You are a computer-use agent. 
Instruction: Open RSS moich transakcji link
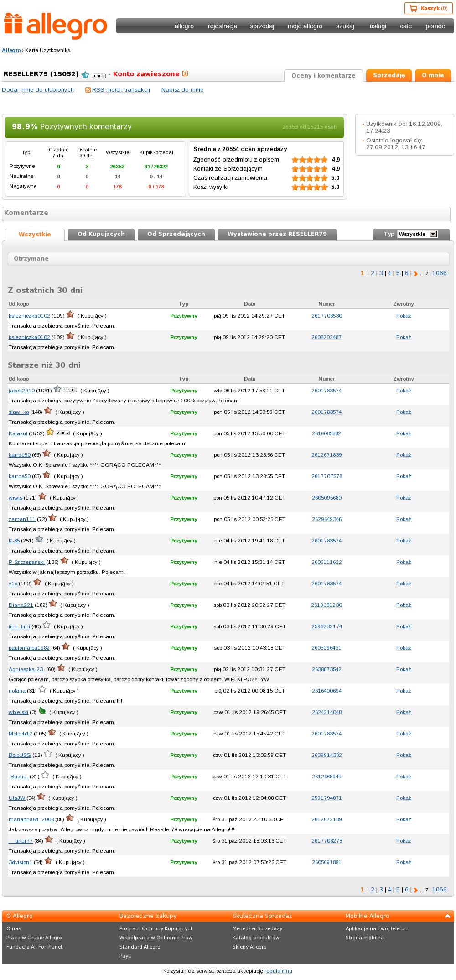coord(121,90)
